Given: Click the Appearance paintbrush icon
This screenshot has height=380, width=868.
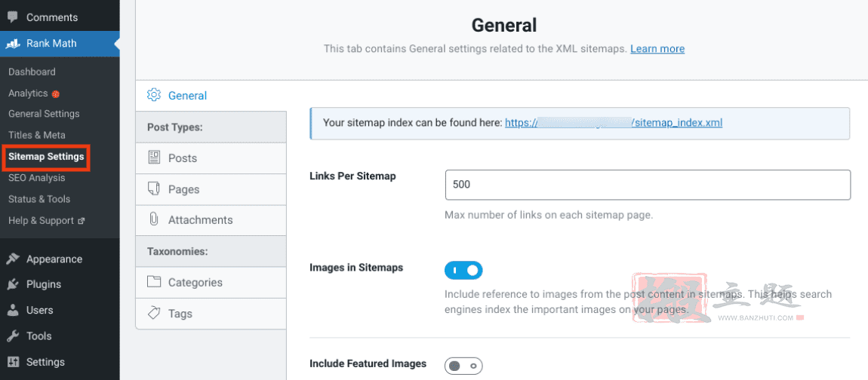Looking at the screenshot, I should pos(13,259).
